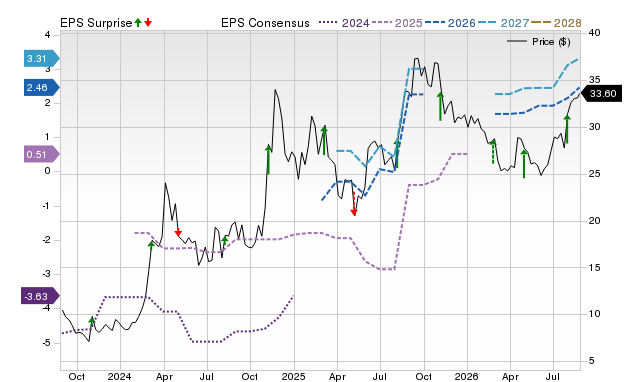Click the EPS Consensus legend label
Viewport: 640px width, 382px height.
[265, 23]
